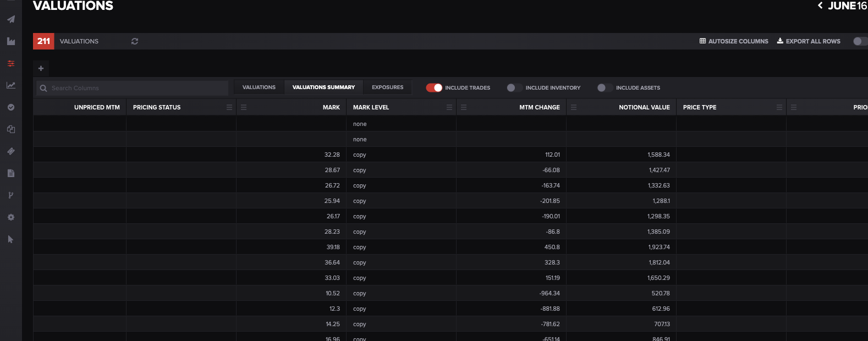Click the Export All Rows download icon
This screenshot has height=341, width=868.
tap(780, 41)
